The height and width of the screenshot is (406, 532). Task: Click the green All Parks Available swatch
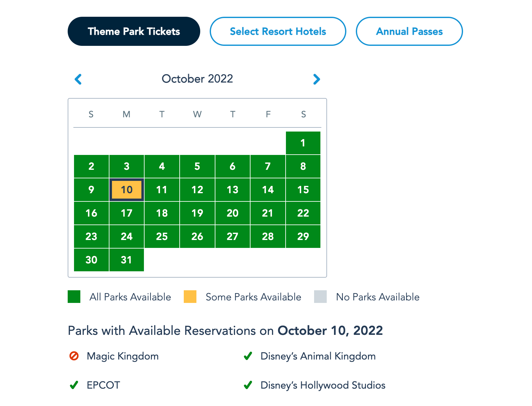tap(74, 297)
